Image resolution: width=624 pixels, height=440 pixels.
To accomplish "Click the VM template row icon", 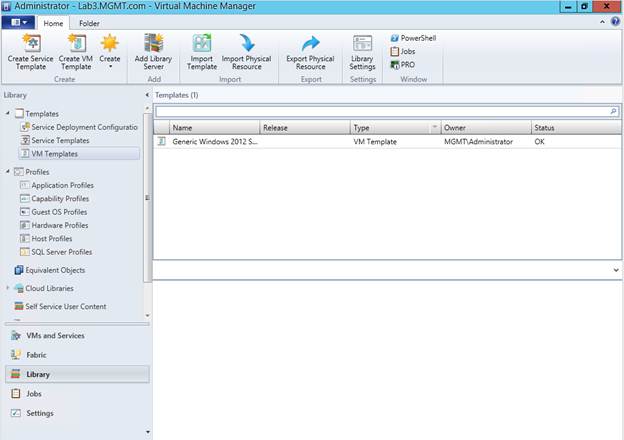I will click(162, 141).
